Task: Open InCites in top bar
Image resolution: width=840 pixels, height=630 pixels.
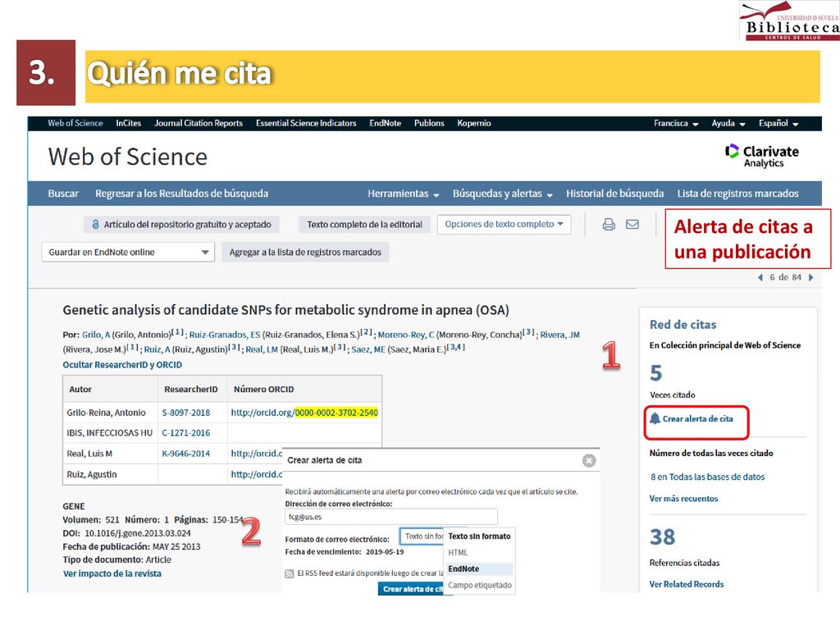Action: pyautogui.click(x=129, y=123)
